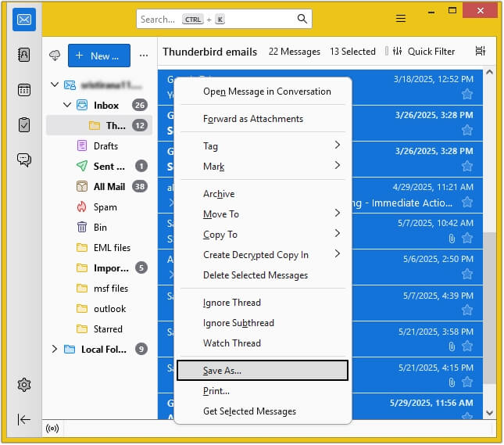Screen dimensions: 504x445
Task: Open the Chat icon in sidebar
Action: pos(24,160)
